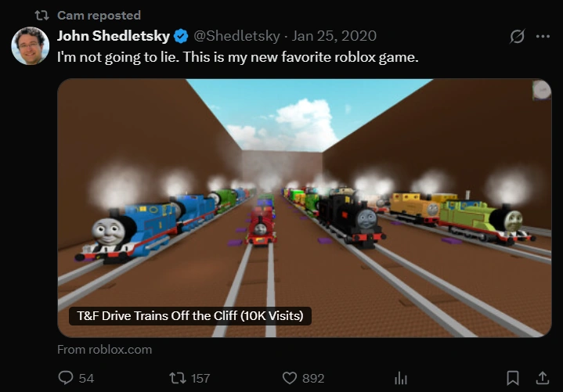This screenshot has width=563, height=392.
Task: Open the three-dot more options menu
Action: point(543,36)
